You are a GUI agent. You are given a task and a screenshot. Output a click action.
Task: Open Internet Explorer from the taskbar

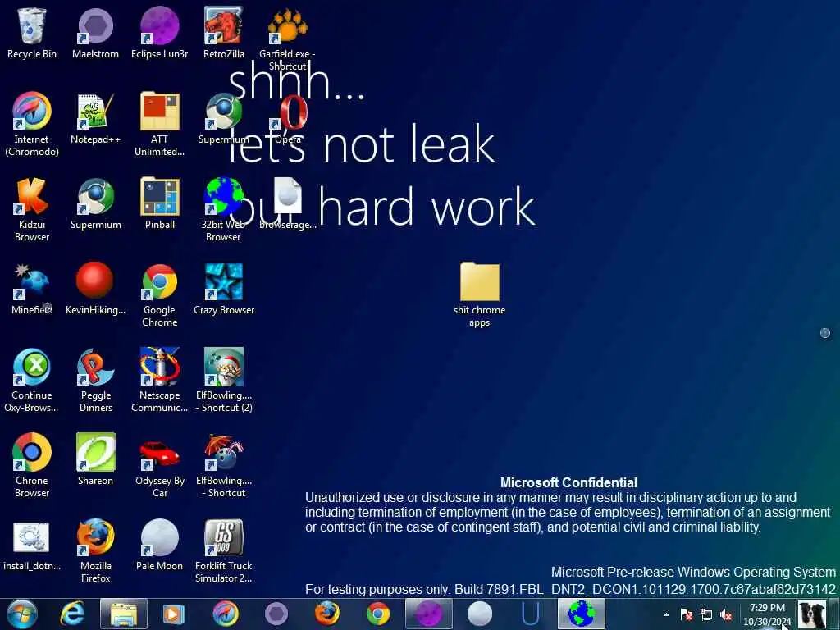click(x=72, y=614)
